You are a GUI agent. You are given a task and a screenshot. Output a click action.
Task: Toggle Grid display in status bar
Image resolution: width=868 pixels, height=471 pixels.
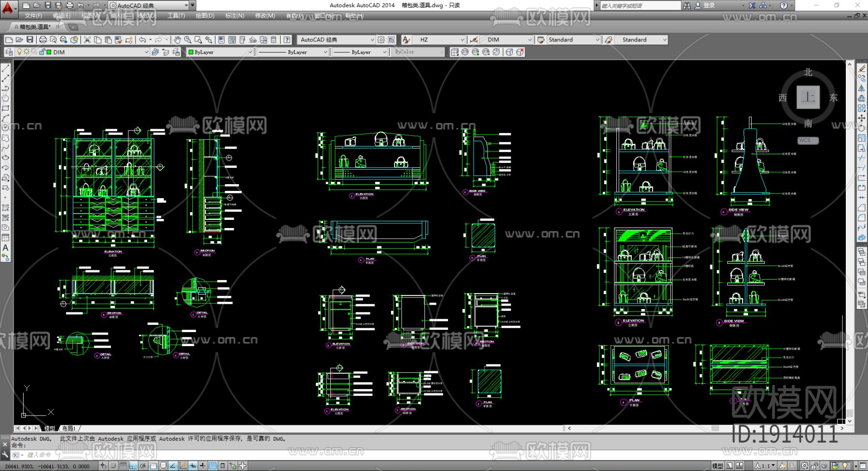pyautogui.click(x=123, y=466)
